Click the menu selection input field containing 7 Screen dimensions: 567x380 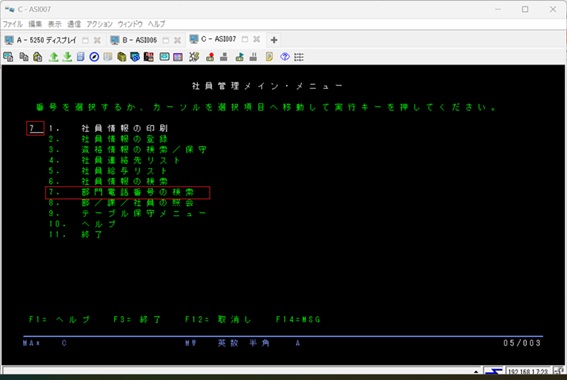click(x=35, y=128)
